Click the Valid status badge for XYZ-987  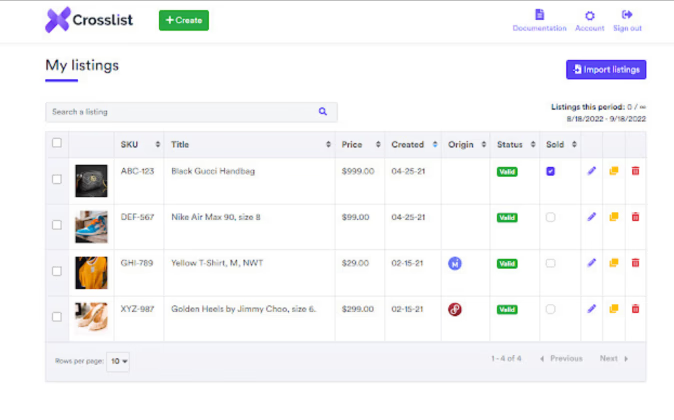(x=507, y=310)
